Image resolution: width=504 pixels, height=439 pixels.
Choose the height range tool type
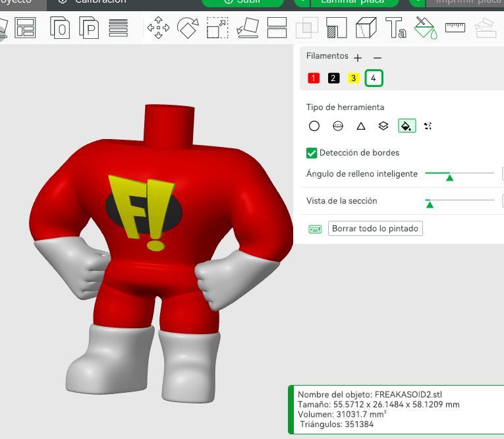383,126
